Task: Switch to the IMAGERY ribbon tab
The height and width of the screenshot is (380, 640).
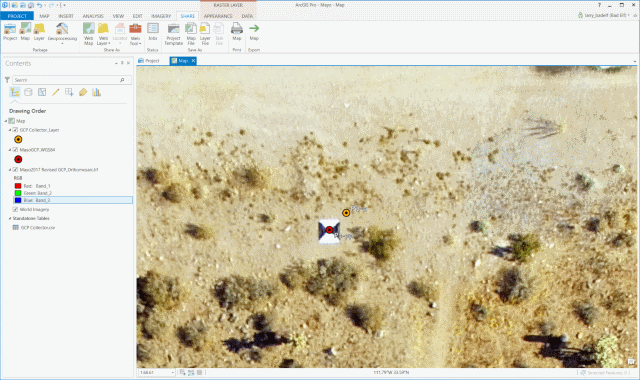Action: tap(161, 16)
